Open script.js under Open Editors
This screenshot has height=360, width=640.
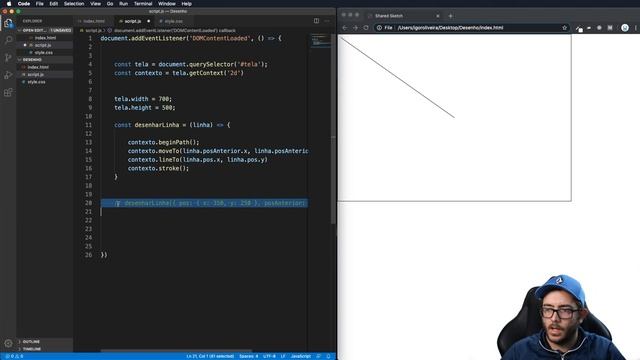[x=45, y=45]
